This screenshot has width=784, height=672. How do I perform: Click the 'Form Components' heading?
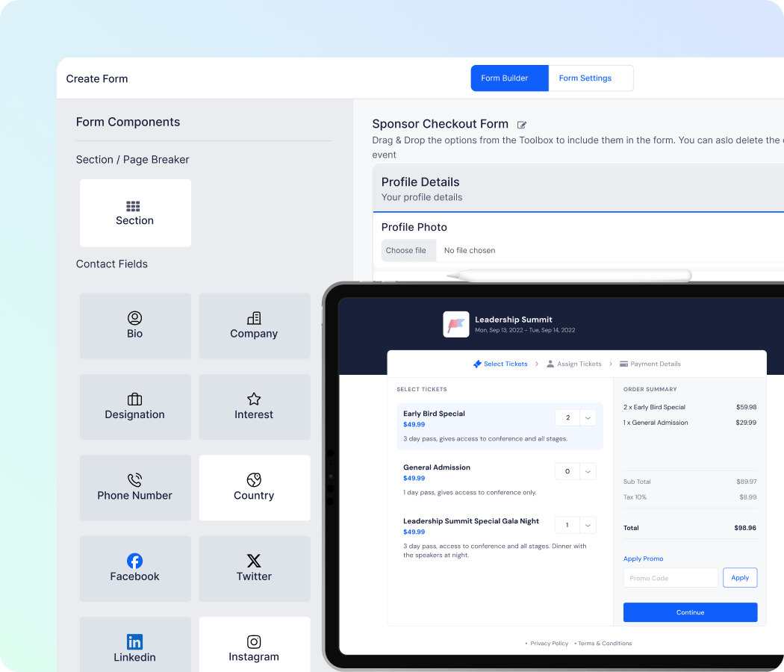pyautogui.click(x=128, y=122)
